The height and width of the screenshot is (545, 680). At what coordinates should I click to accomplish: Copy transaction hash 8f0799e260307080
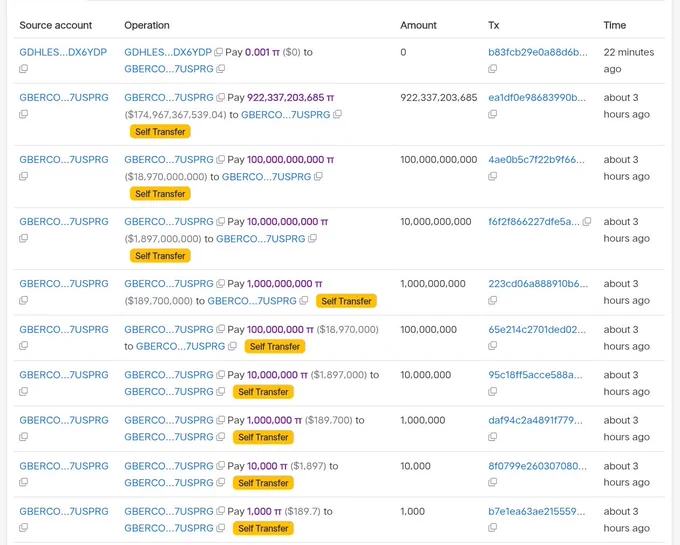(492, 482)
